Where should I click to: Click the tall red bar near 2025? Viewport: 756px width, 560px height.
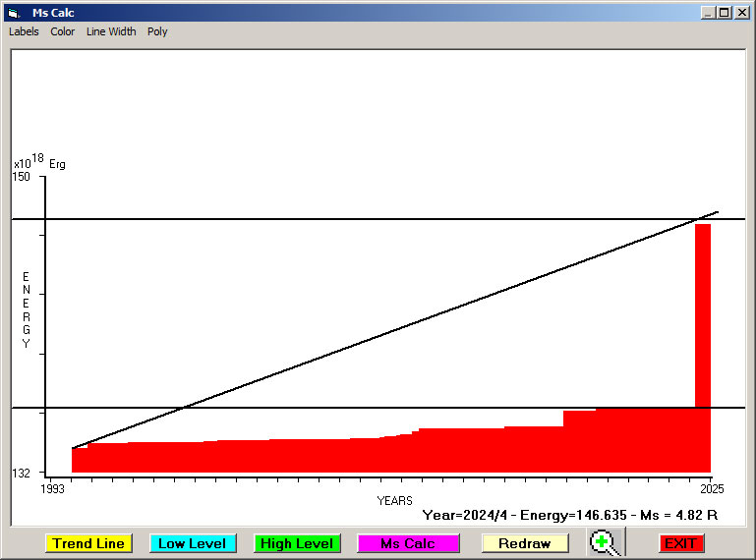(703, 314)
